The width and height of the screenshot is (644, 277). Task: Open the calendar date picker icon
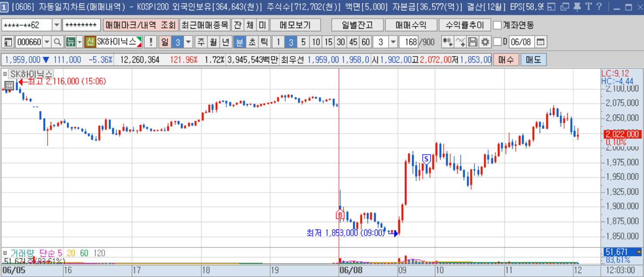(541, 42)
